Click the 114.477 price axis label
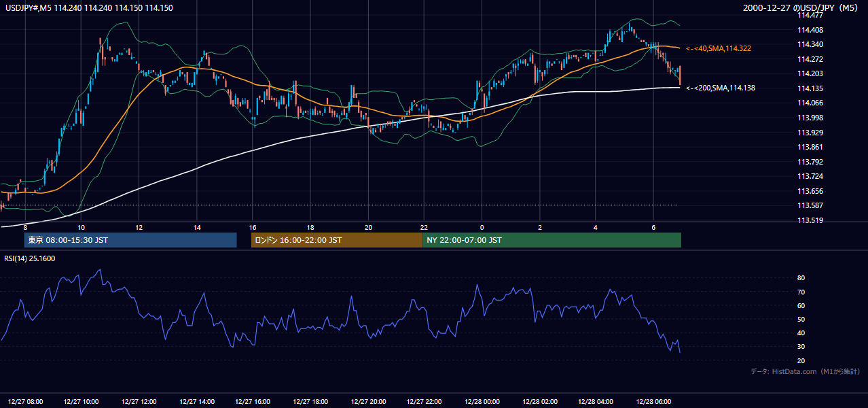This screenshot has height=408, width=868. pyautogui.click(x=810, y=15)
